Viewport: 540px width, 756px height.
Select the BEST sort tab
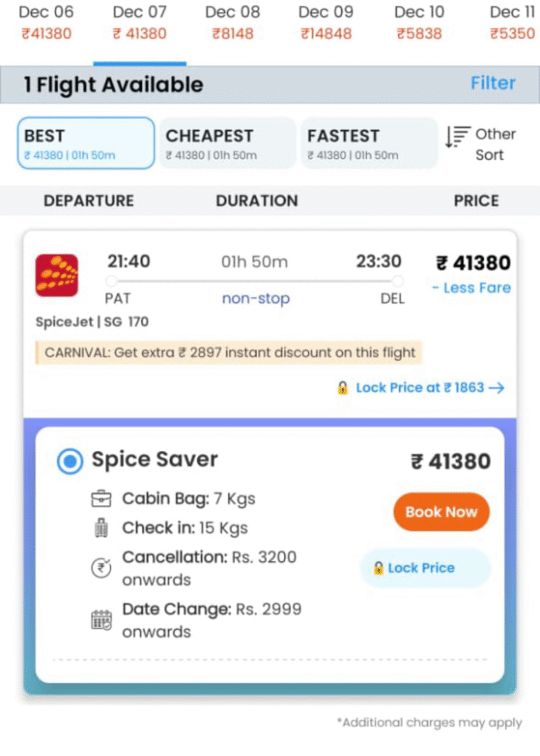(x=86, y=143)
